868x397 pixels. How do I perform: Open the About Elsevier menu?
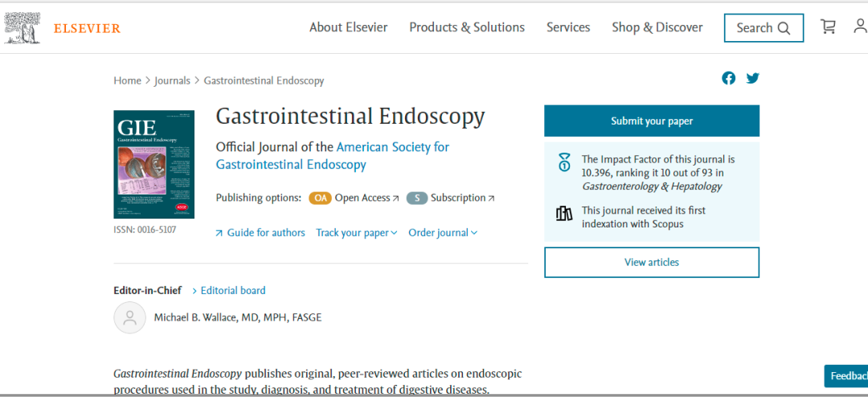pyautogui.click(x=348, y=27)
